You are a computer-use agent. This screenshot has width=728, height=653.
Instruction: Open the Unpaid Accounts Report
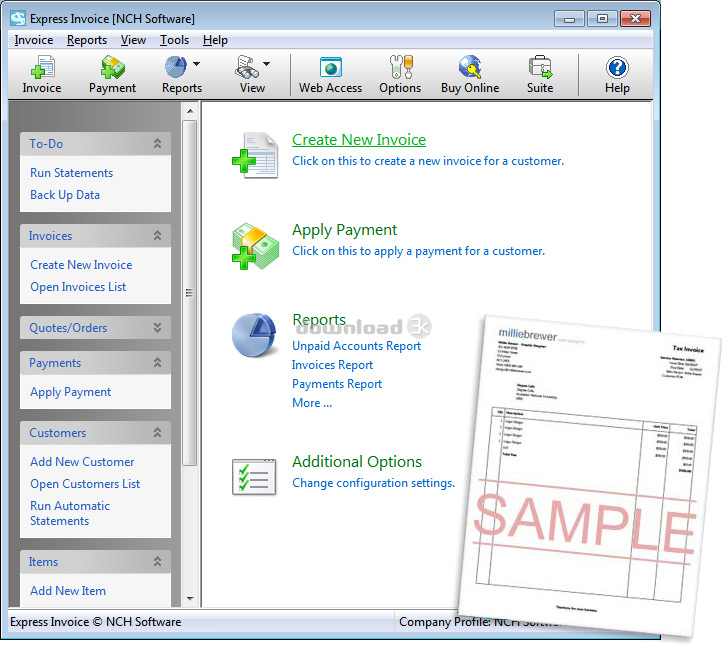point(357,346)
